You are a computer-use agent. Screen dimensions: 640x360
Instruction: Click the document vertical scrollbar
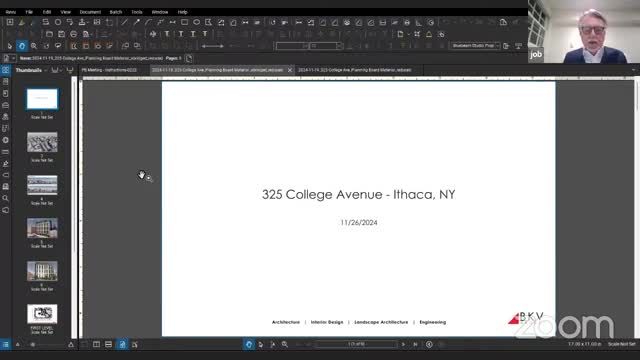click(637, 208)
